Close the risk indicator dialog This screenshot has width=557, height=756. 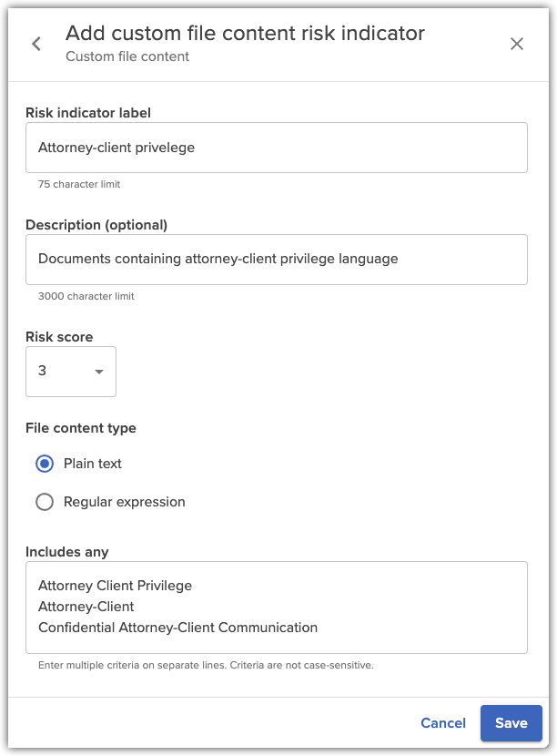(x=517, y=43)
